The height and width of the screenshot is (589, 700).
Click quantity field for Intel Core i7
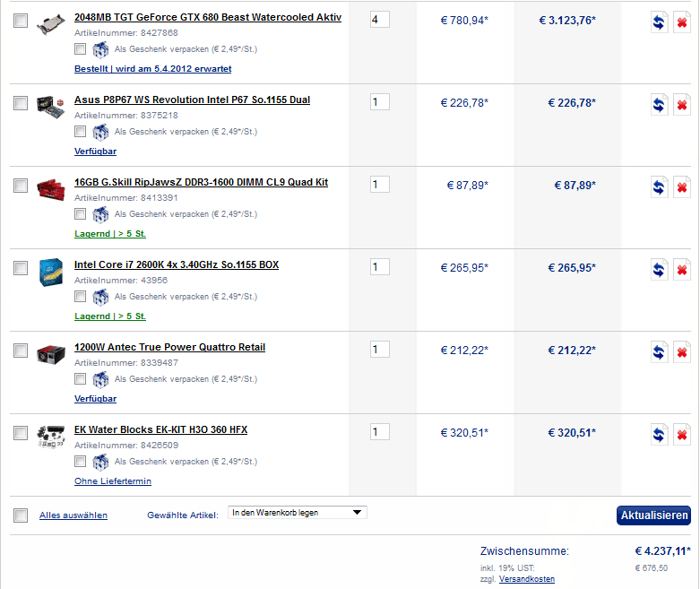point(380,267)
